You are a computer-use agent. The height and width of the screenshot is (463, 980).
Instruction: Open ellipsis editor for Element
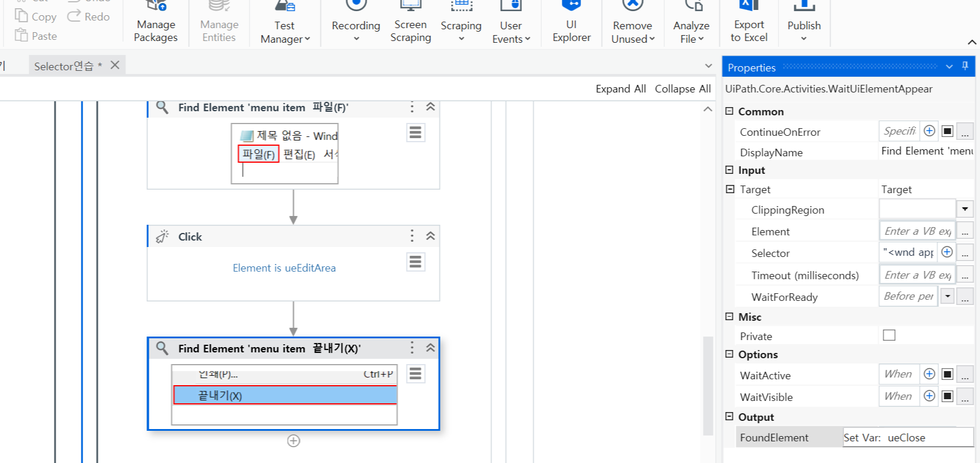[965, 231]
